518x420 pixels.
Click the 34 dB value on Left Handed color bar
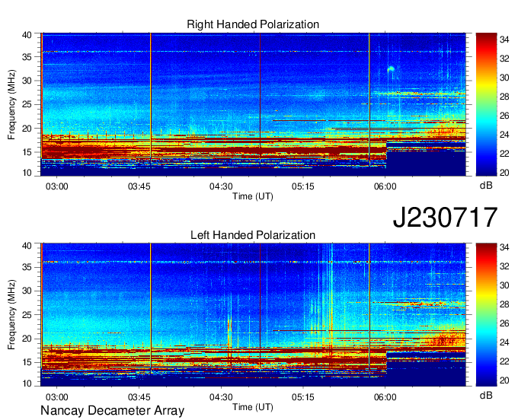click(504, 247)
